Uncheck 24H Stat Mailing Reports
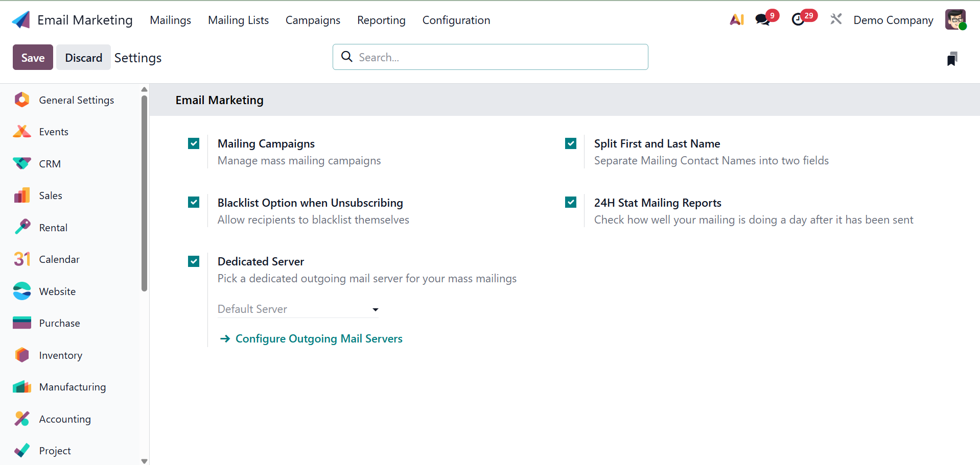 (571, 203)
